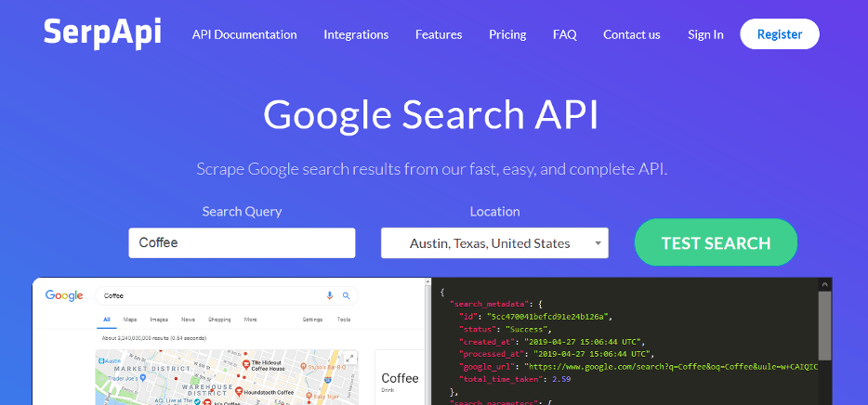868x405 pixels.
Task: Switch to the News tab in preview
Action: [x=188, y=320]
